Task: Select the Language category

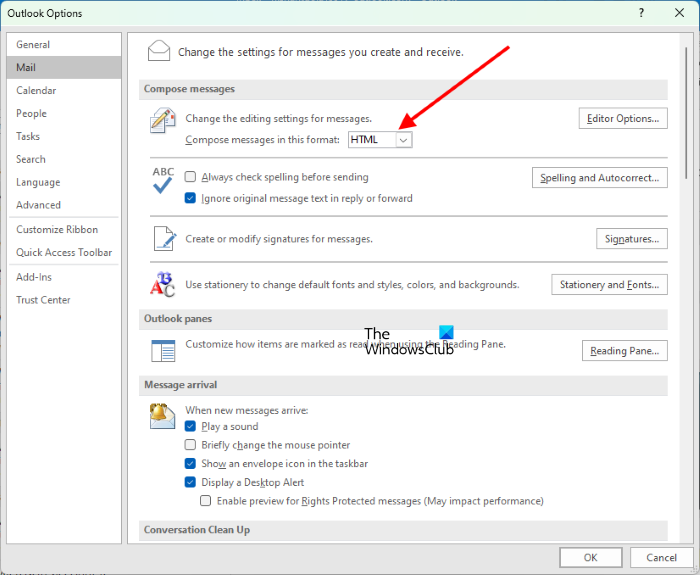Action: 64,182
